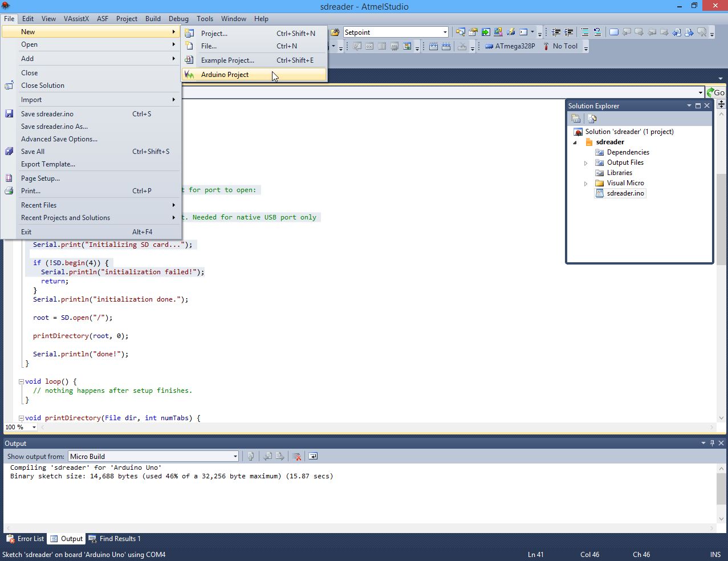Click the comment-out lines toolbar icon
728x561 pixels.
[x=585, y=32]
